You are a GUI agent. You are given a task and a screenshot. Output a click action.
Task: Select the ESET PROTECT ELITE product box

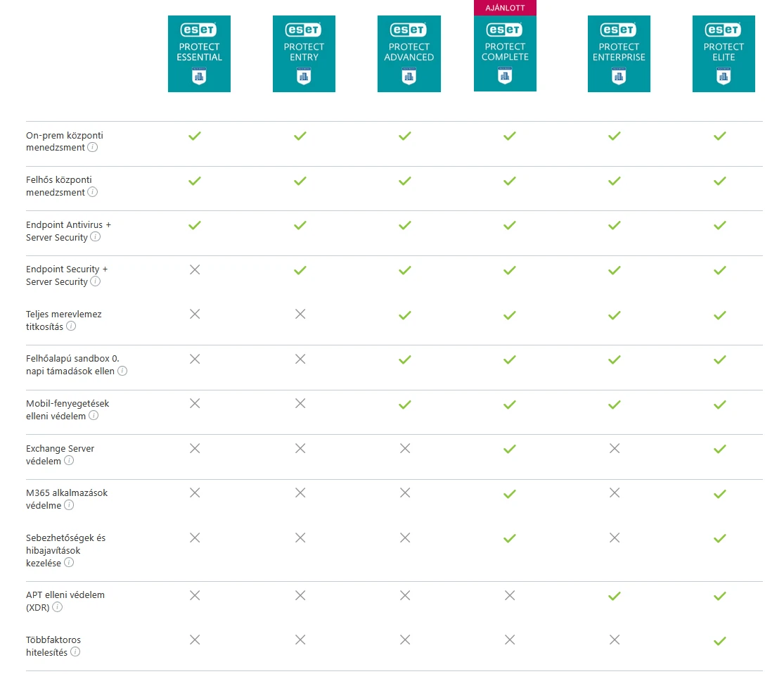coord(724,53)
